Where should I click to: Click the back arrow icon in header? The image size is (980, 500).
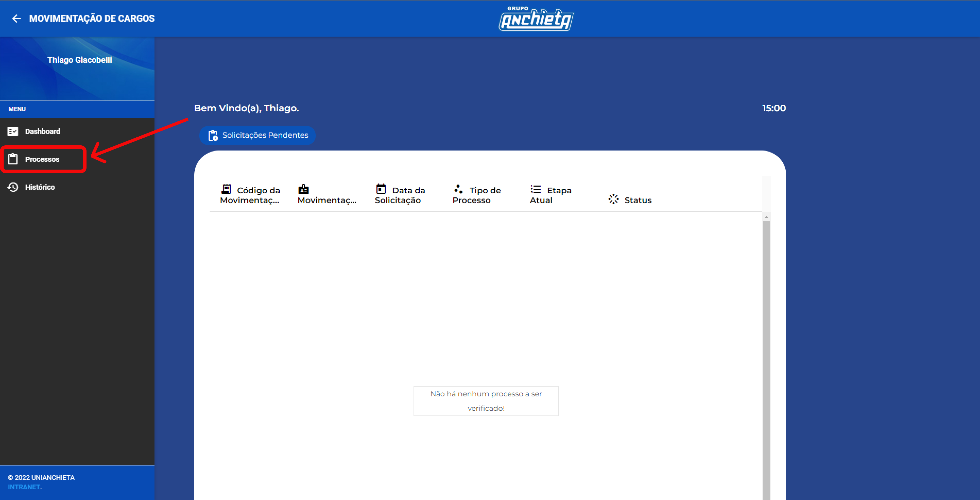(16, 18)
